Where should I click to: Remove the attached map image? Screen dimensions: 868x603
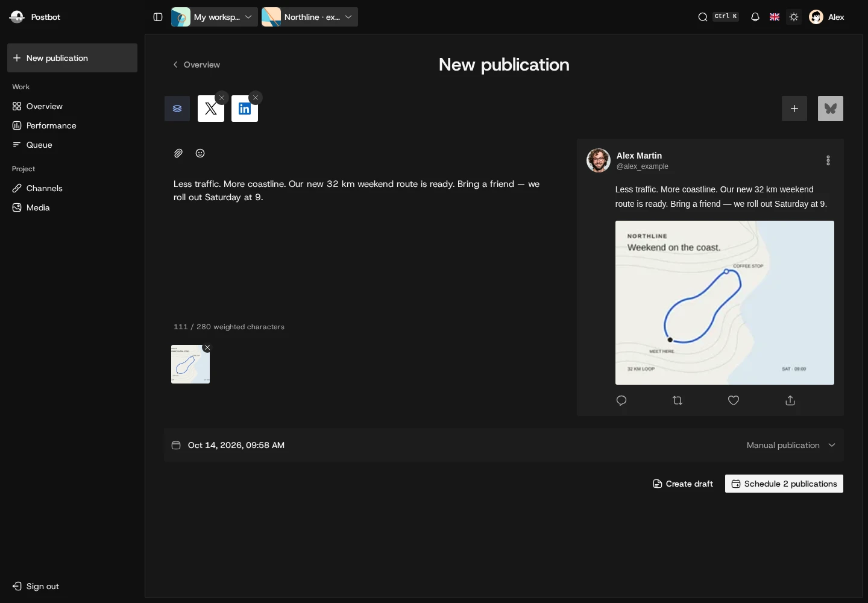207,347
